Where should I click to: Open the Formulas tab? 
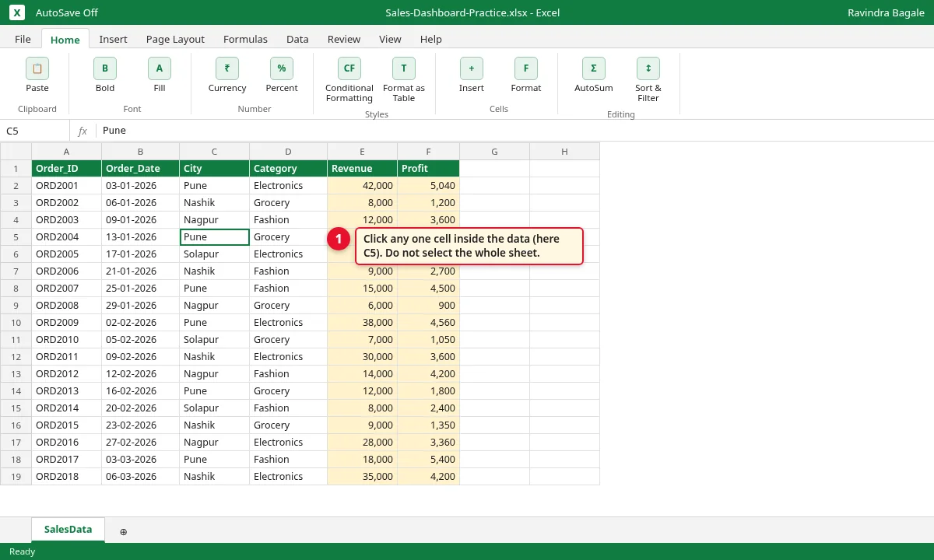point(245,39)
